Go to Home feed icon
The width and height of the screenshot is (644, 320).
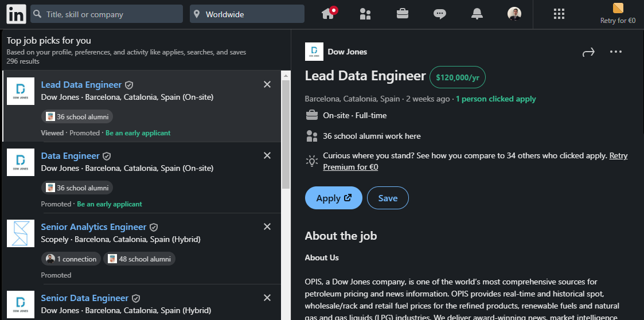[x=328, y=14]
